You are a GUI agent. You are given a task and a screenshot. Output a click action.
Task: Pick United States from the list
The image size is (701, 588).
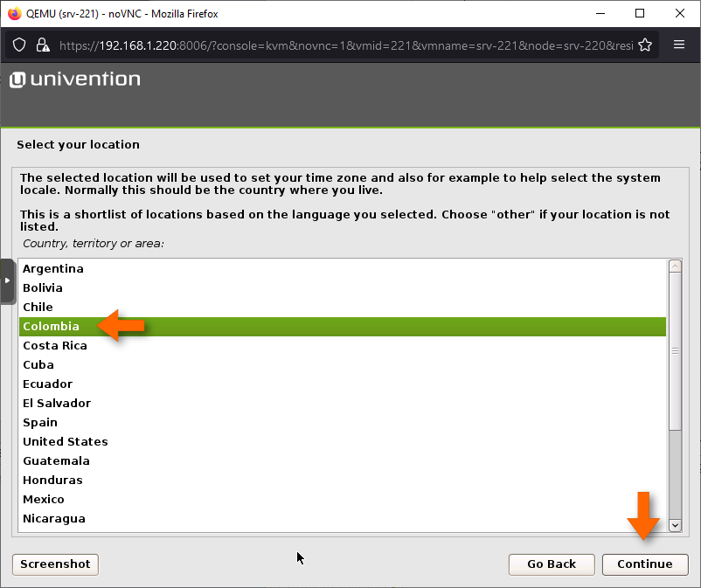click(66, 442)
